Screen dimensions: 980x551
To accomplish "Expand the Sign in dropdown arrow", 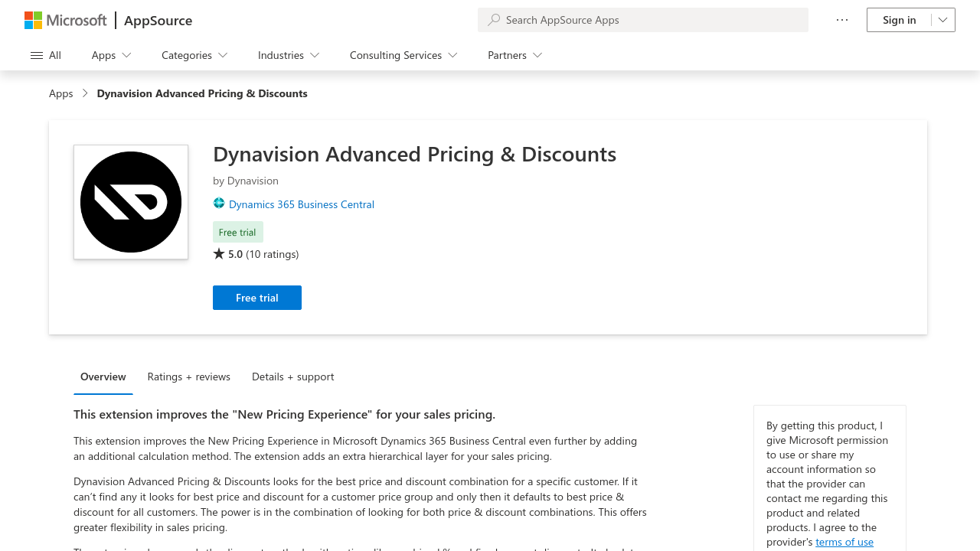I will coord(943,20).
